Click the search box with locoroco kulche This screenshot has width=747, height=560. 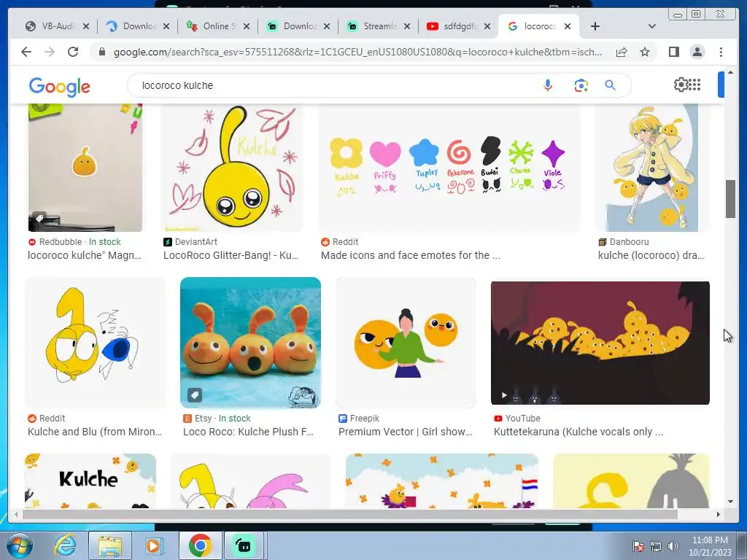(x=333, y=85)
